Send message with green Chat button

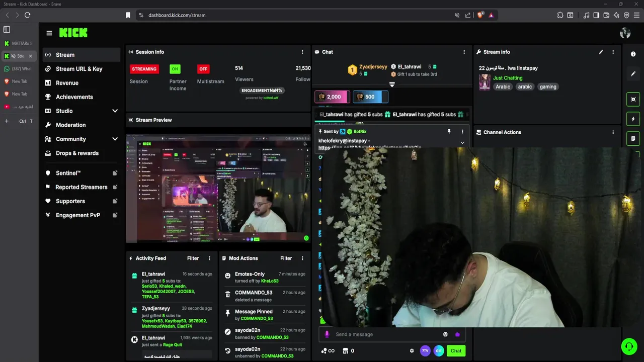[x=456, y=351]
